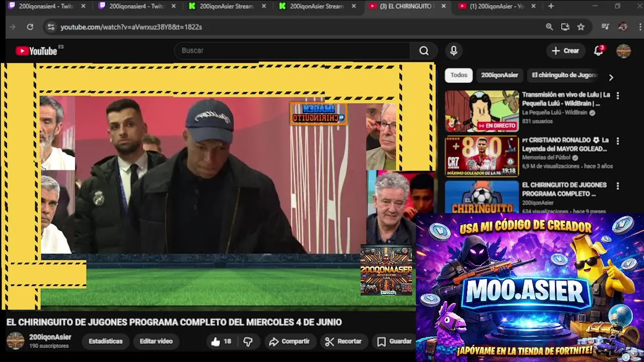Image resolution: width=644 pixels, height=362 pixels.
Task: Open the browser profile avatar
Action: click(623, 27)
